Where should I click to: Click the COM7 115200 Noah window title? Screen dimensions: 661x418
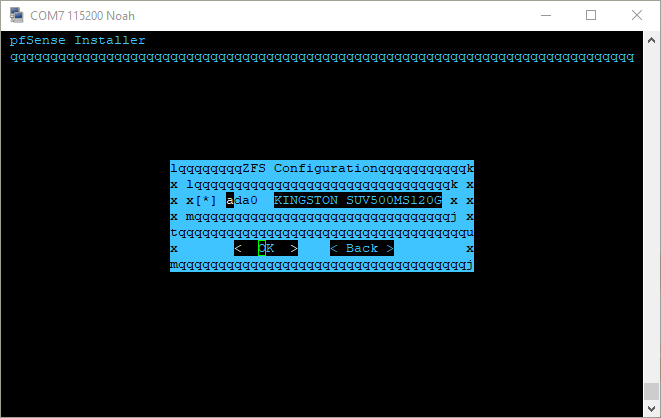tap(83, 16)
